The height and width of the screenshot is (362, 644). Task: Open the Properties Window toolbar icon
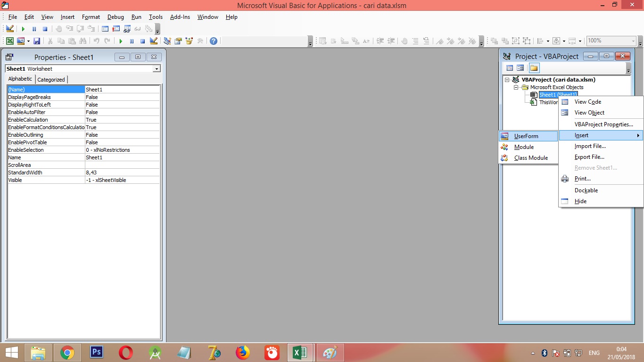coord(178,41)
